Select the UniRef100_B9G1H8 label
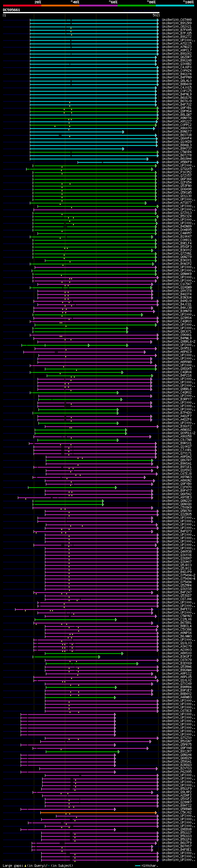197x868 pixels. [x=177, y=60]
